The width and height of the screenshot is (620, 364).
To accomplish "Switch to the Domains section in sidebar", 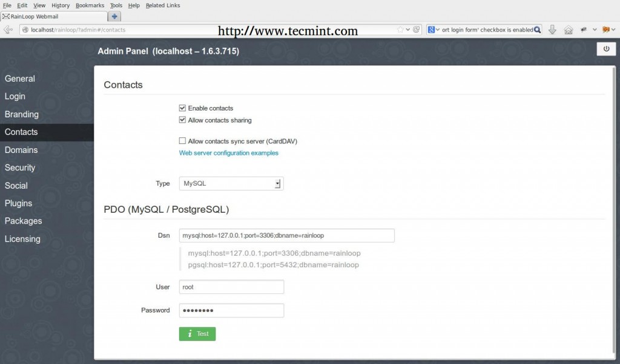I will (21, 150).
